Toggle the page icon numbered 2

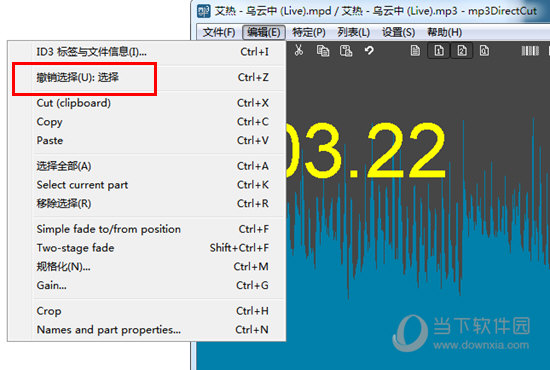pos(462,51)
